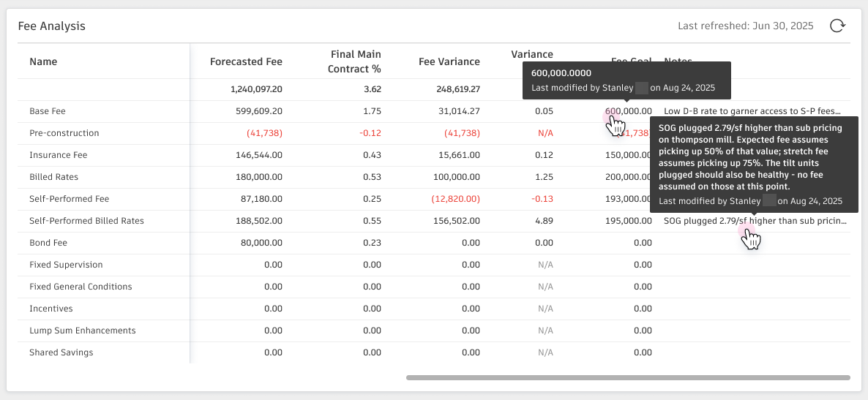Click fee variance 156,502.00
Image resolution: width=868 pixels, height=400 pixels.
(458, 221)
